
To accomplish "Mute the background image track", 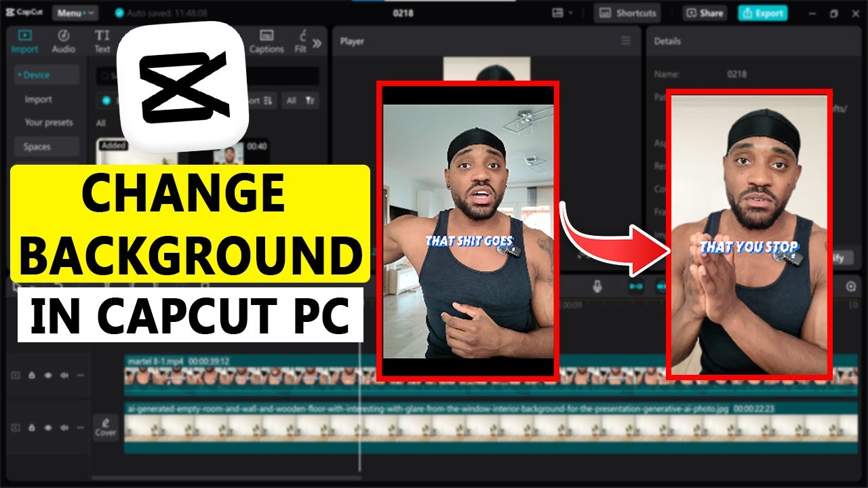I will (64, 428).
